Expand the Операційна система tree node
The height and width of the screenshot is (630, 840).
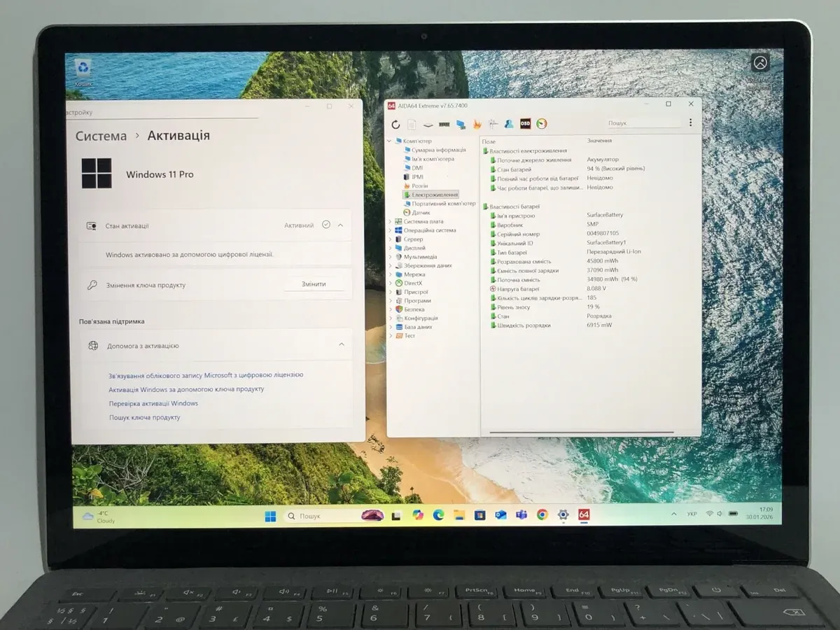(x=390, y=230)
